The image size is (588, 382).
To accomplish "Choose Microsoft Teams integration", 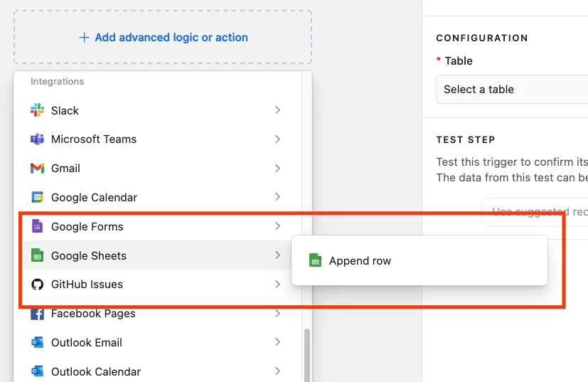I will coord(158,139).
